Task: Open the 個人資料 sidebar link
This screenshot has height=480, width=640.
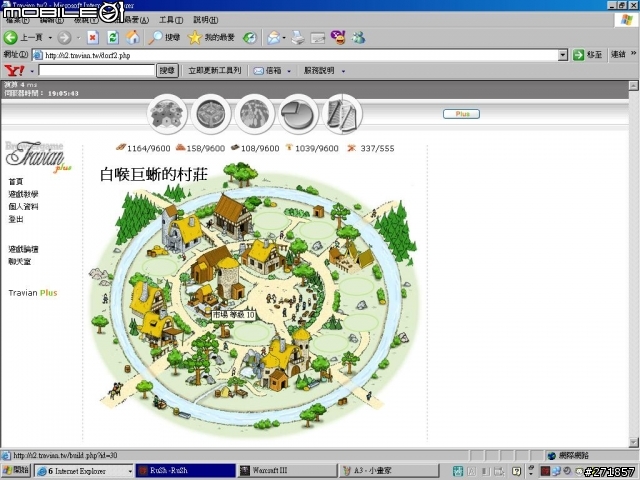Action: (x=23, y=207)
